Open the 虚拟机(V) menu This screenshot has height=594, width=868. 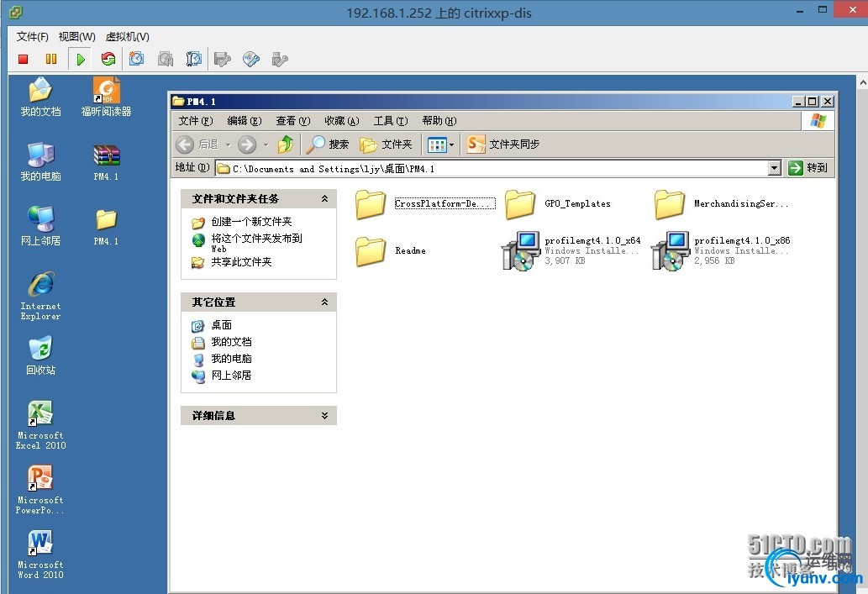coord(128,36)
